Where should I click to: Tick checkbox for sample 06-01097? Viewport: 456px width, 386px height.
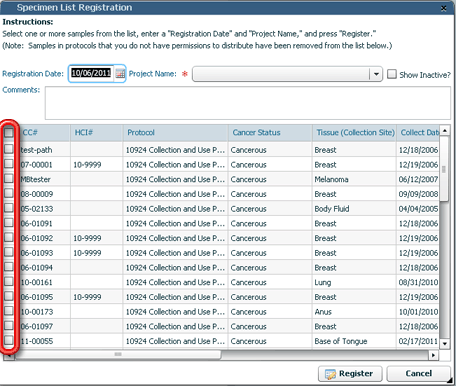(9, 325)
